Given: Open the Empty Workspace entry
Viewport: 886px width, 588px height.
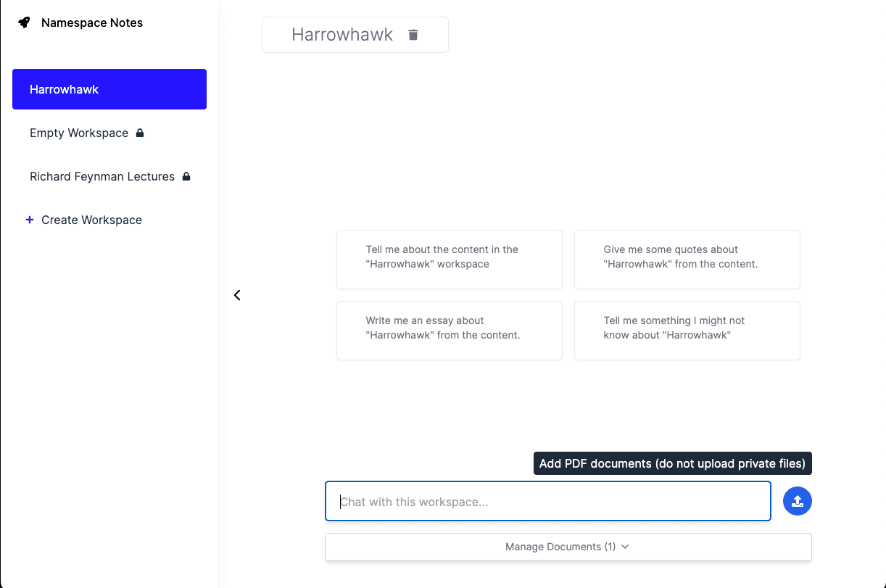Looking at the screenshot, I should point(79,133).
